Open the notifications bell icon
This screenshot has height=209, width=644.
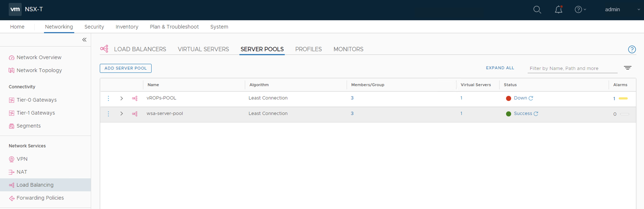click(x=558, y=10)
